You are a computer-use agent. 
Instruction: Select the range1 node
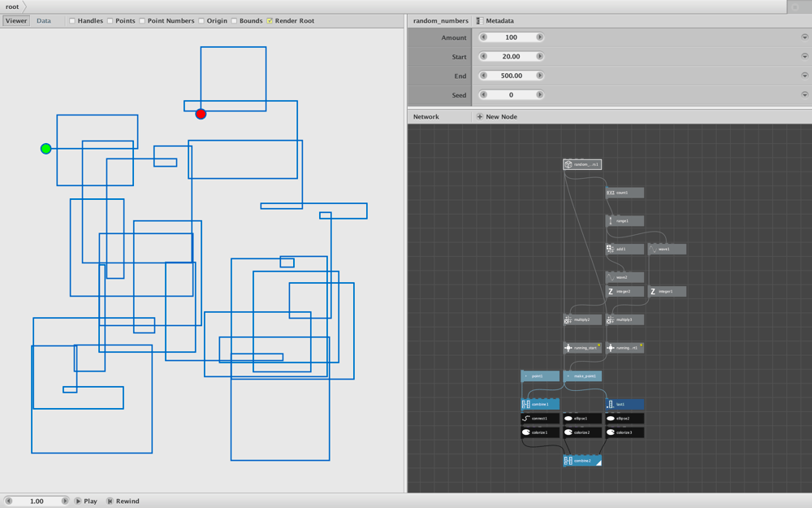click(x=624, y=221)
